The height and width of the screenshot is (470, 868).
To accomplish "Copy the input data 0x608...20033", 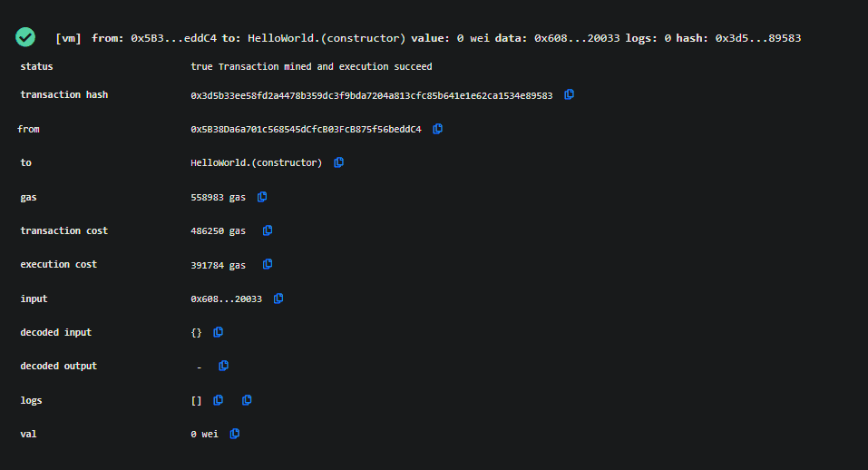I will pos(278,299).
